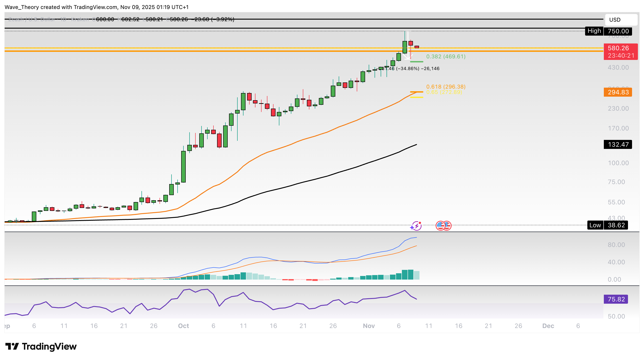Viewport: 644px width, 360px height.
Task: Click the Nov label on the time axis
Action: coord(369,326)
